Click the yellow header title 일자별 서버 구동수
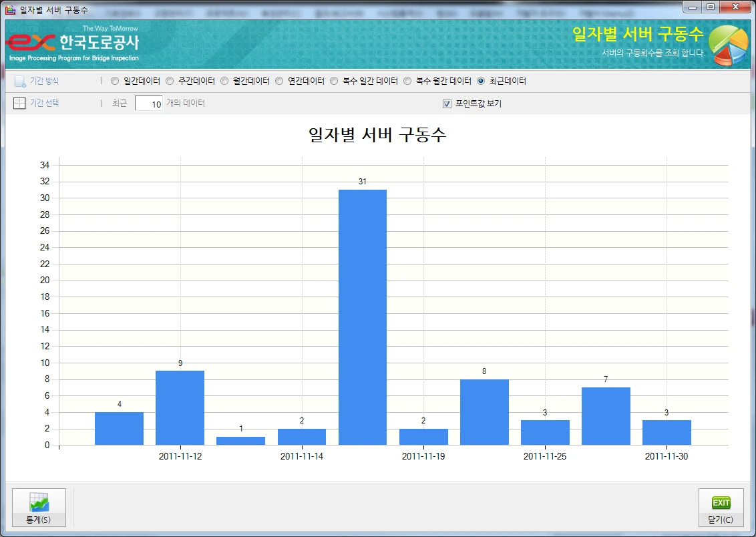The width and height of the screenshot is (756, 537). tap(638, 34)
